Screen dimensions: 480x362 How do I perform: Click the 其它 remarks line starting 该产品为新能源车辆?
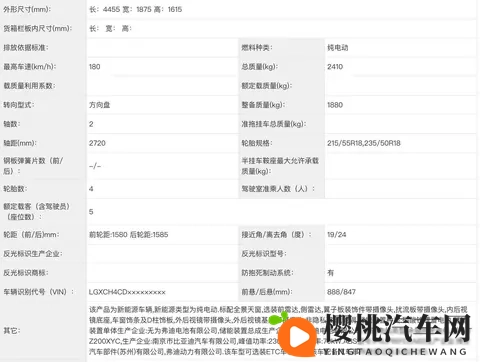click(278, 310)
